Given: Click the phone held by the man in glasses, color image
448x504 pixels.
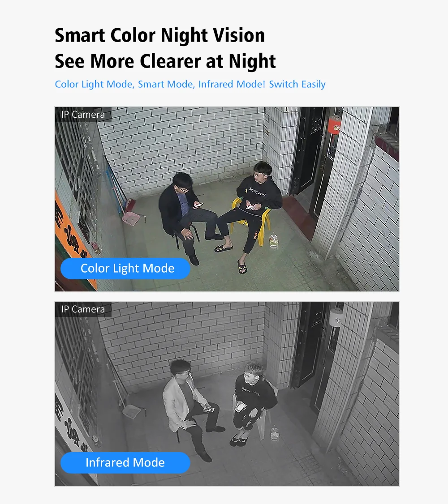Looking at the screenshot, I should (x=198, y=206).
